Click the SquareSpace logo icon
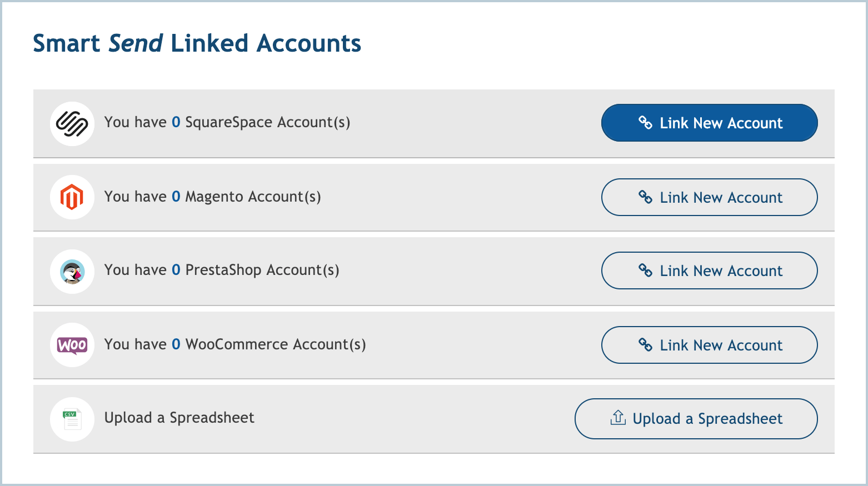 point(72,123)
